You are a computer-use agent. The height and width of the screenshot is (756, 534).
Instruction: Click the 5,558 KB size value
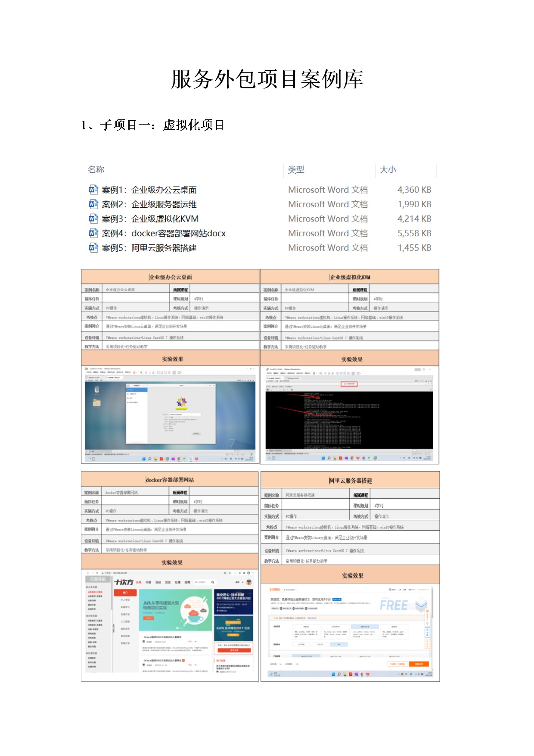pos(414,233)
